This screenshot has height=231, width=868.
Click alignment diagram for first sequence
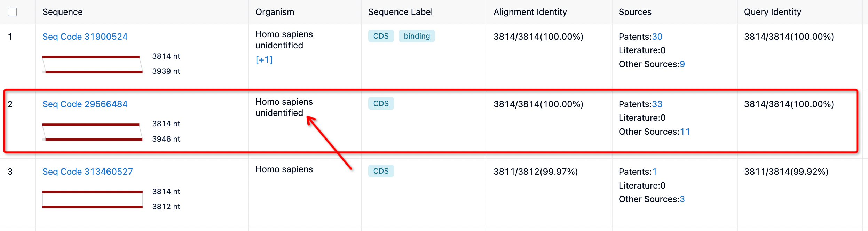pos(93,64)
